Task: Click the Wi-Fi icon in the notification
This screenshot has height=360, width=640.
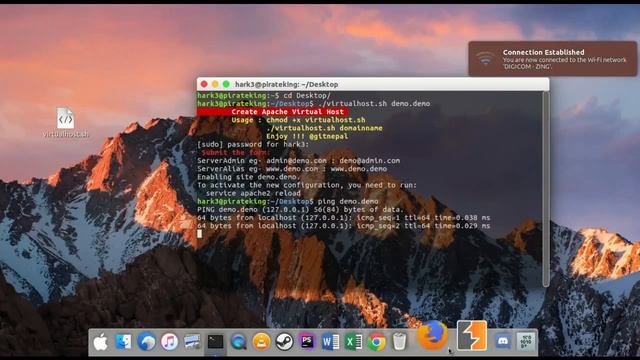Action: click(x=485, y=59)
